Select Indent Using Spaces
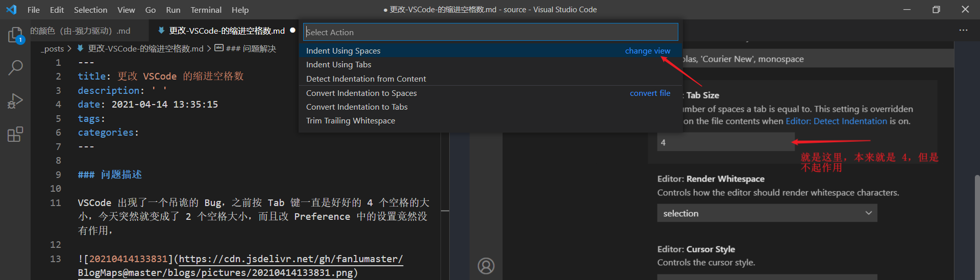This screenshot has height=280, width=980. point(344,51)
